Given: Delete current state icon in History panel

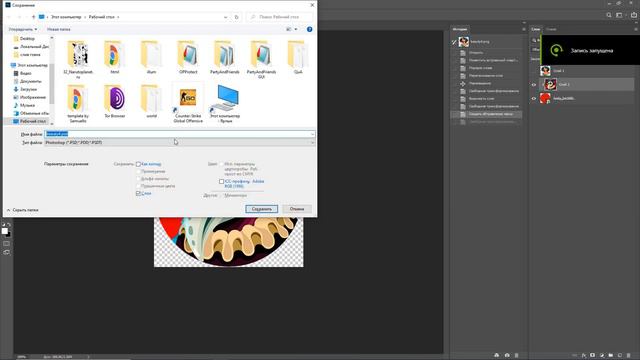Looking at the screenshot, I should 516,356.
